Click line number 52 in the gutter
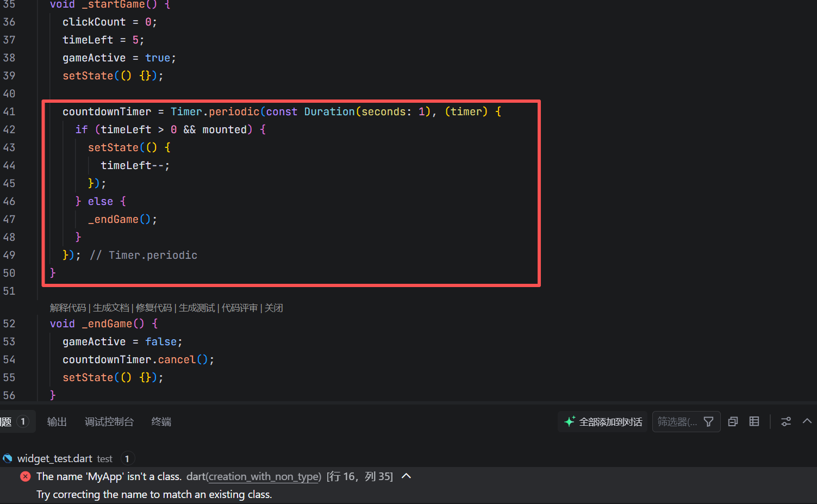The width and height of the screenshot is (817, 504). [x=9, y=323]
